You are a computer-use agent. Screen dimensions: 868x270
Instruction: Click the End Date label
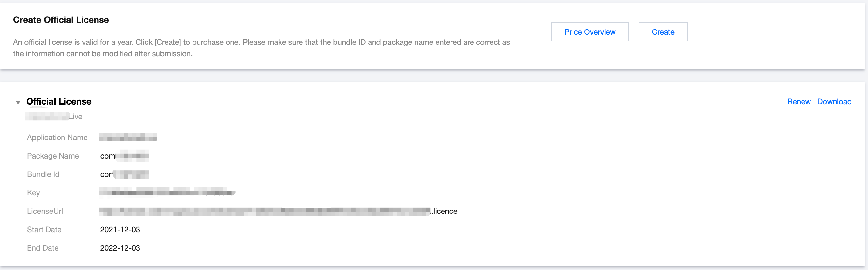43,248
